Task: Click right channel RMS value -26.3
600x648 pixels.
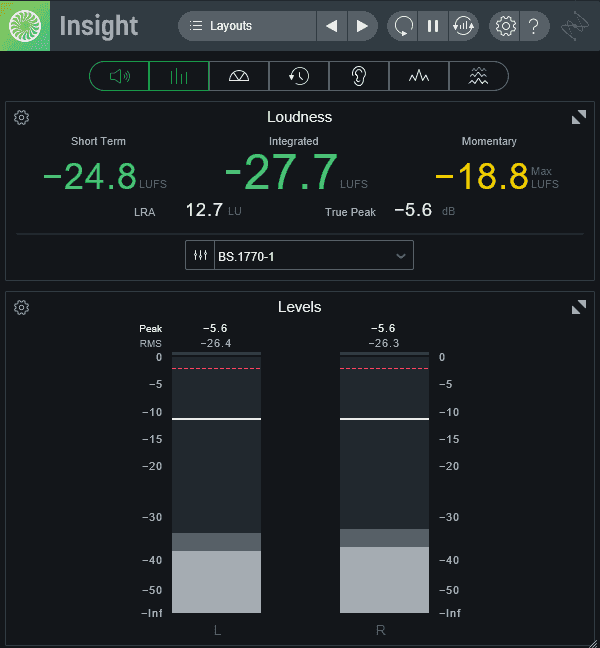Action: 383,343
